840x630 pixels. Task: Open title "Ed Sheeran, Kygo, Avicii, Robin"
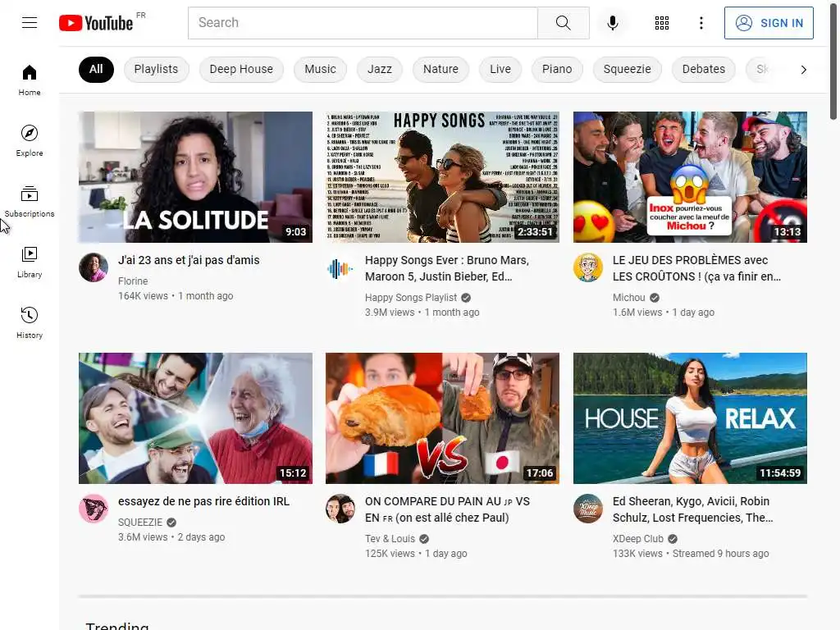[692, 509]
